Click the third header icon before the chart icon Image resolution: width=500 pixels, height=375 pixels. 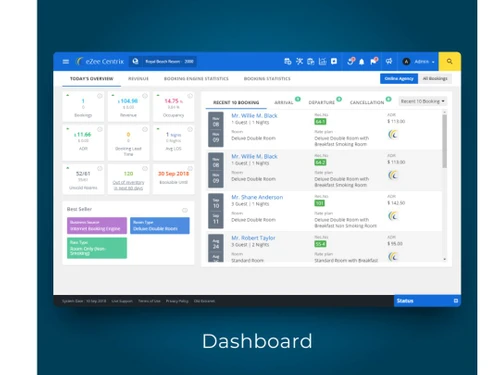tap(311, 61)
